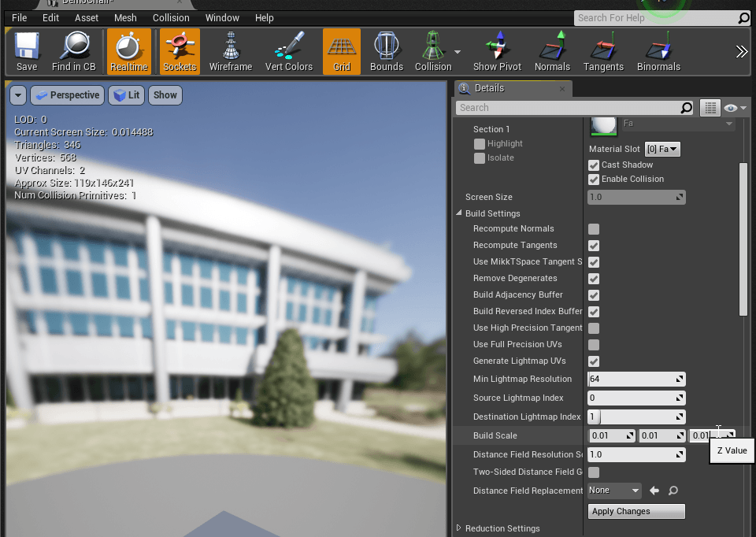Screen dimensions: 756x537
Task: Open the Material Slot dropdown
Action: [x=662, y=149]
